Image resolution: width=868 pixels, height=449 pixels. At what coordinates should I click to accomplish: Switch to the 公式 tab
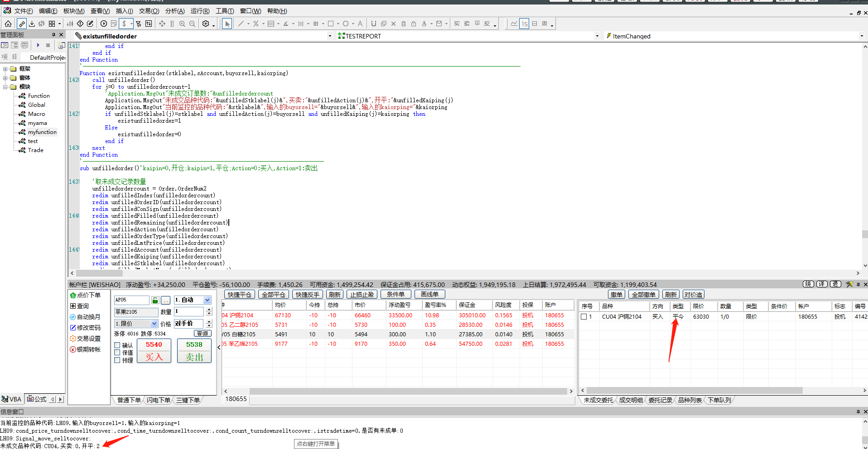pyautogui.click(x=37, y=399)
